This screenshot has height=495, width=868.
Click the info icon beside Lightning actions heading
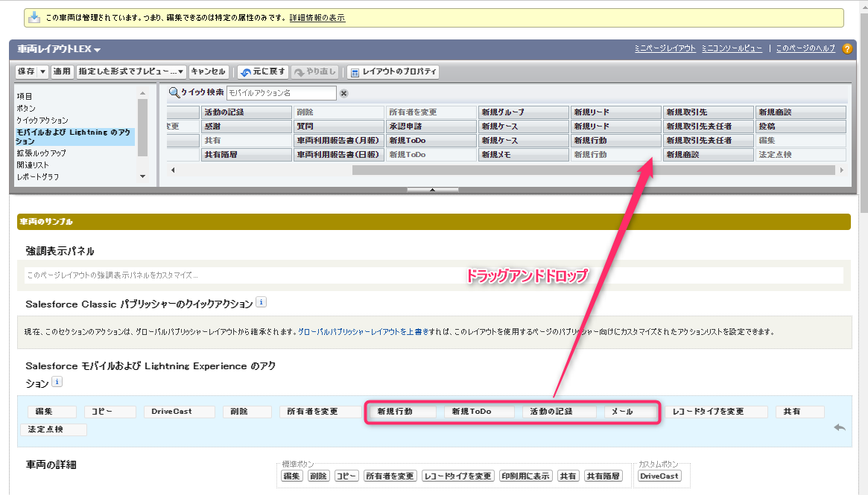point(57,382)
